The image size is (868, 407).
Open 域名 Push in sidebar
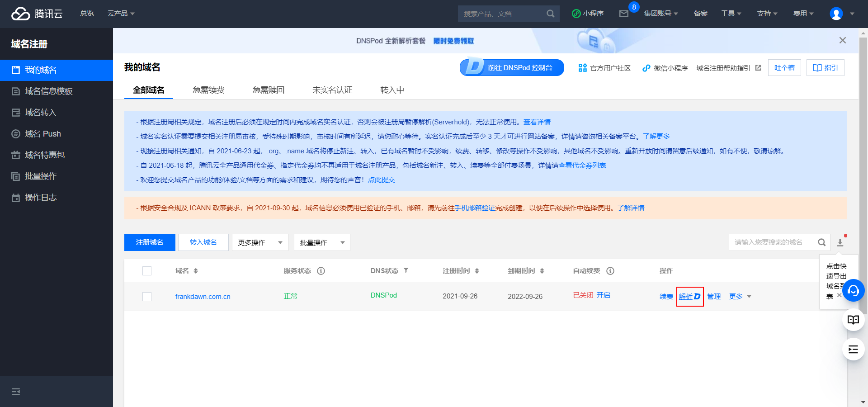57,134
